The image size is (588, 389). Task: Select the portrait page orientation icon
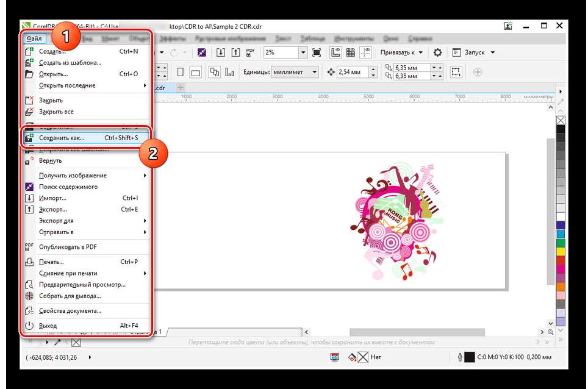pos(181,72)
